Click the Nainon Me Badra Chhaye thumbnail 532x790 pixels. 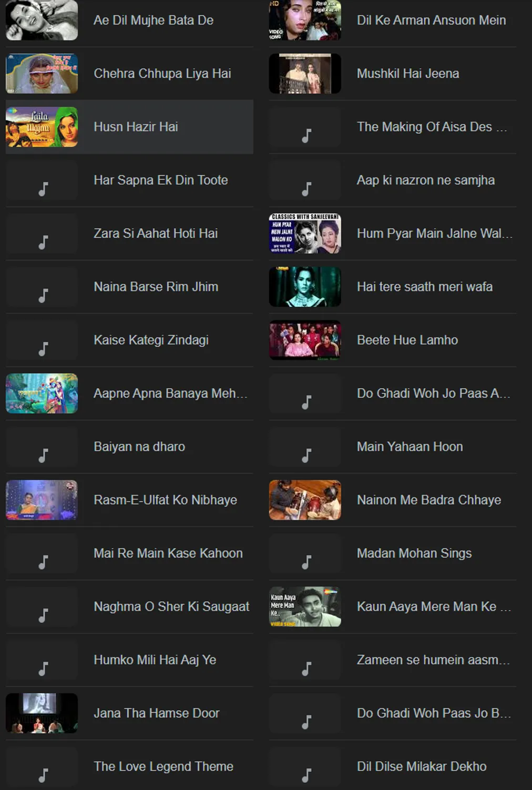[x=305, y=500]
